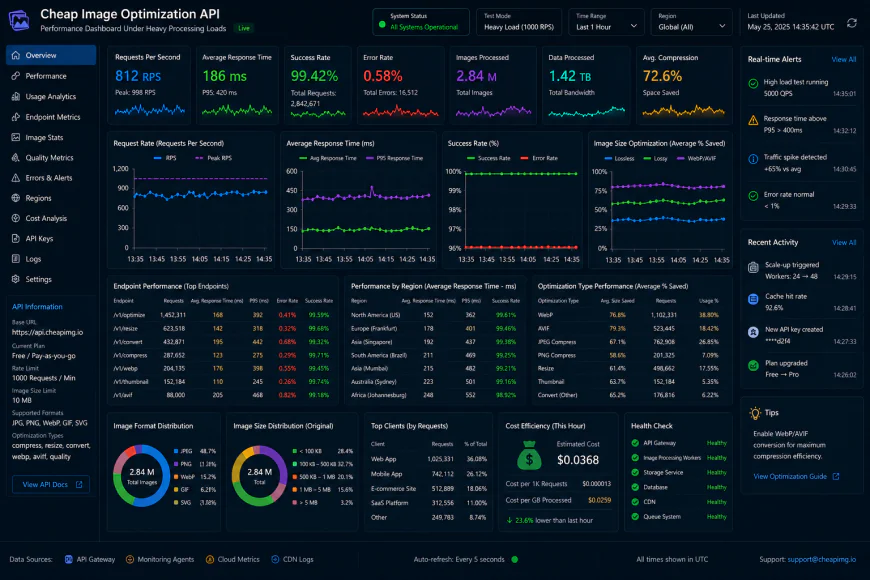The height and width of the screenshot is (580, 870).
Task: Click the green < 100 KB legend swatch
Action: tap(295, 451)
